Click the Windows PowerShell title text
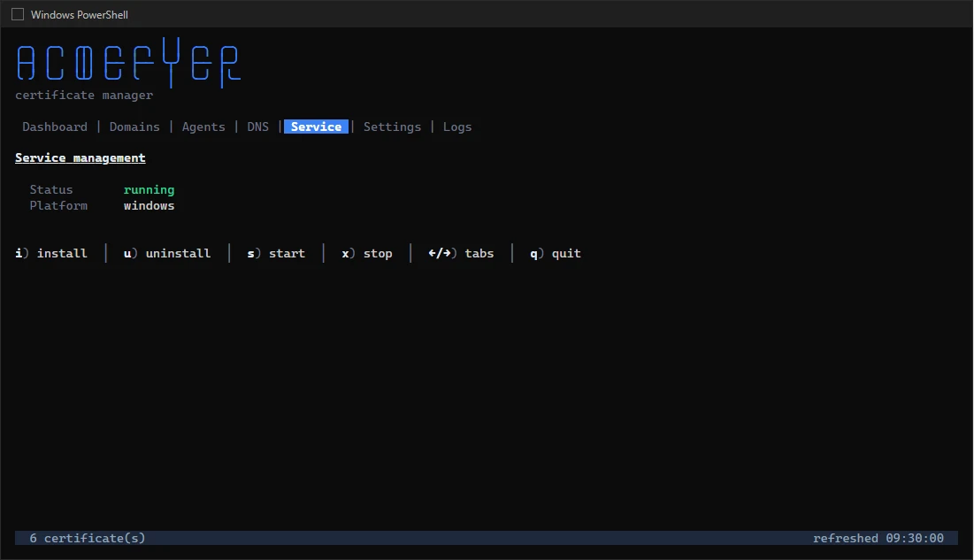This screenshot has height=560, width=974. (80, 14)
